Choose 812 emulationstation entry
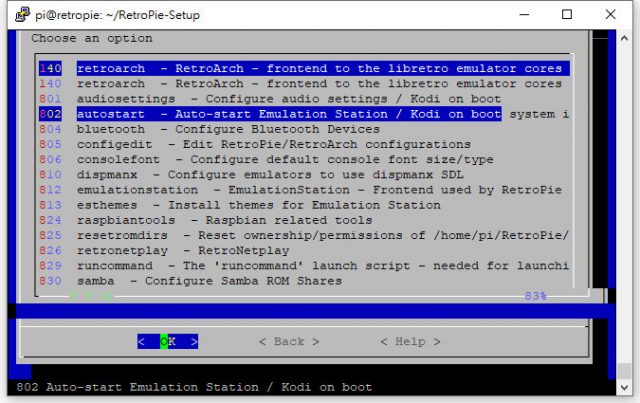 [x=300, y=190]
